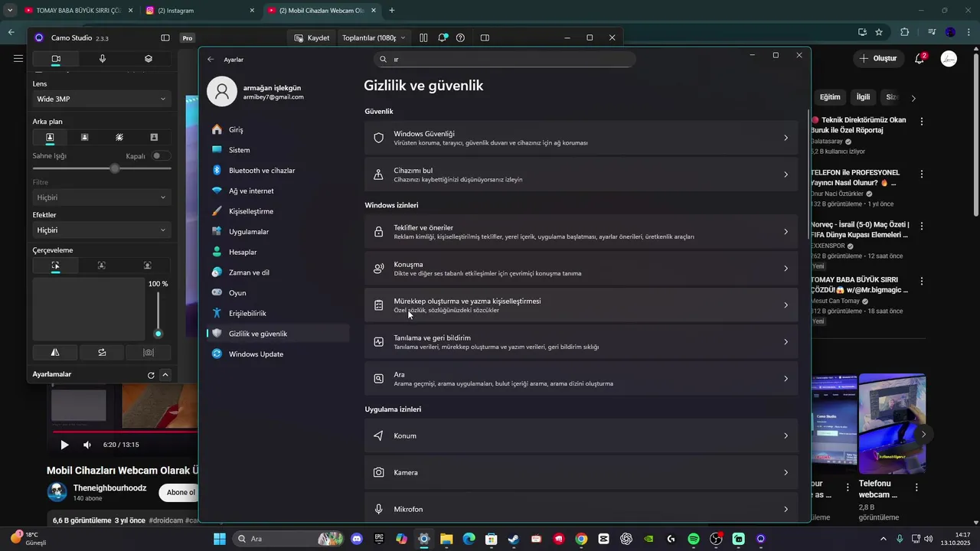Open Discord from the taskbar
Viewport: 980px width, 551px height.
(x=356, y=539)
